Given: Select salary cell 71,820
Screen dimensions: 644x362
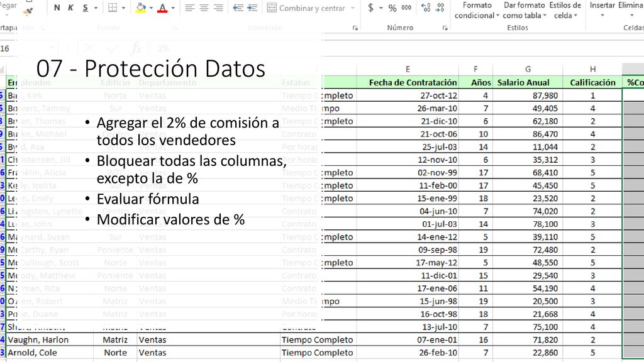Looking at the screenshot, I should [x=528, y=340].
